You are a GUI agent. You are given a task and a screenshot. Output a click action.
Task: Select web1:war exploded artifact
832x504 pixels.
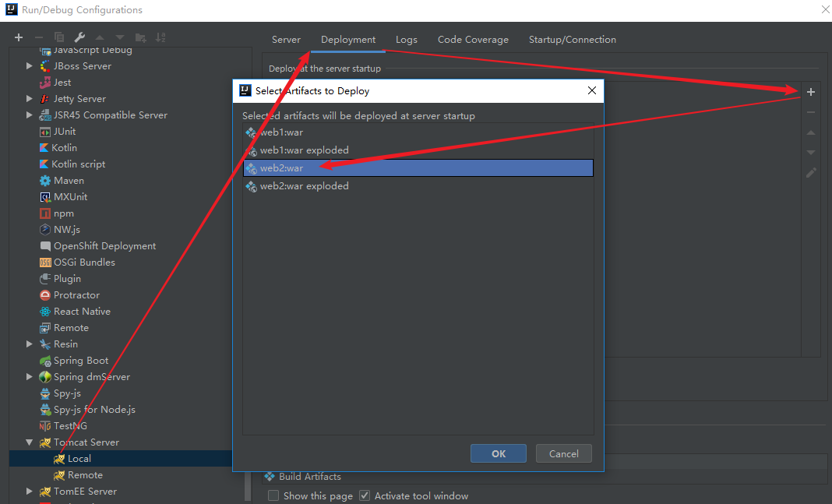(418, 150)
